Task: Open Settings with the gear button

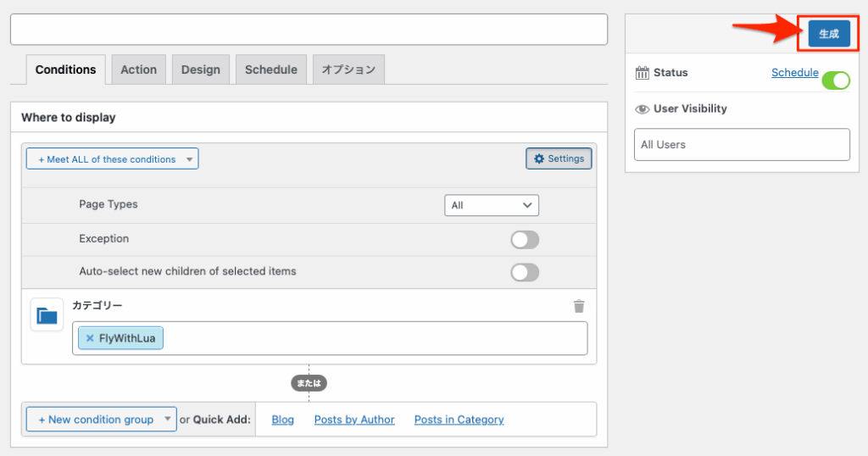Action: 559,158
